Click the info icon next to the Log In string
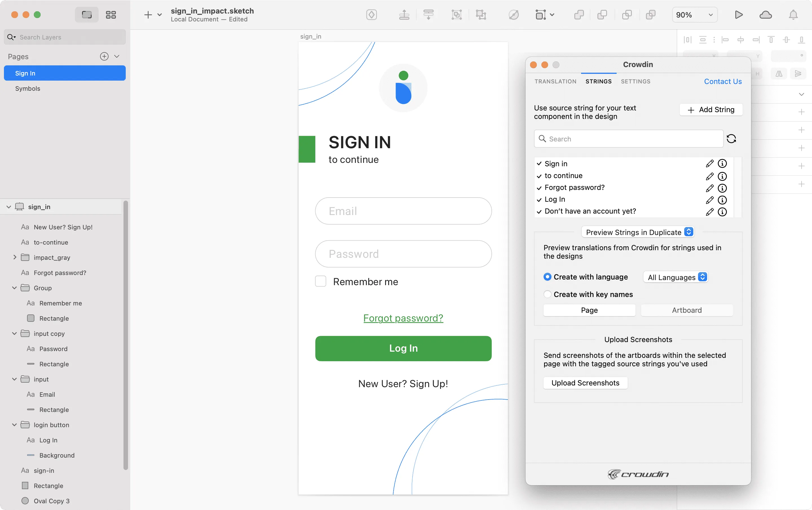Screen dimensions: 812x510 722,200
